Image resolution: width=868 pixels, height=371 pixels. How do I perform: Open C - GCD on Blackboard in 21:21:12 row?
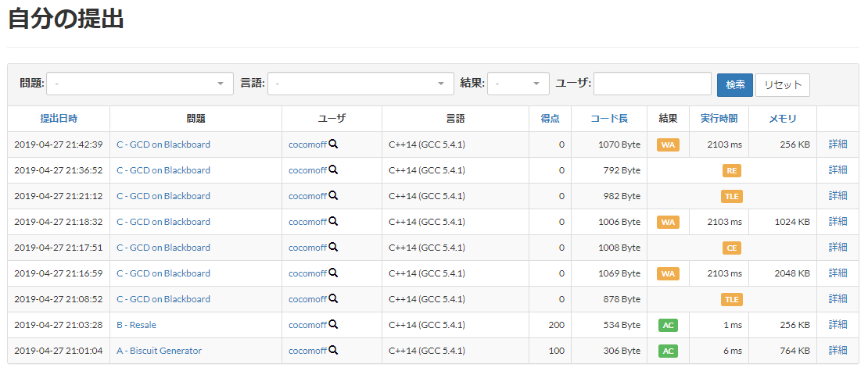[x=163, y=196]
